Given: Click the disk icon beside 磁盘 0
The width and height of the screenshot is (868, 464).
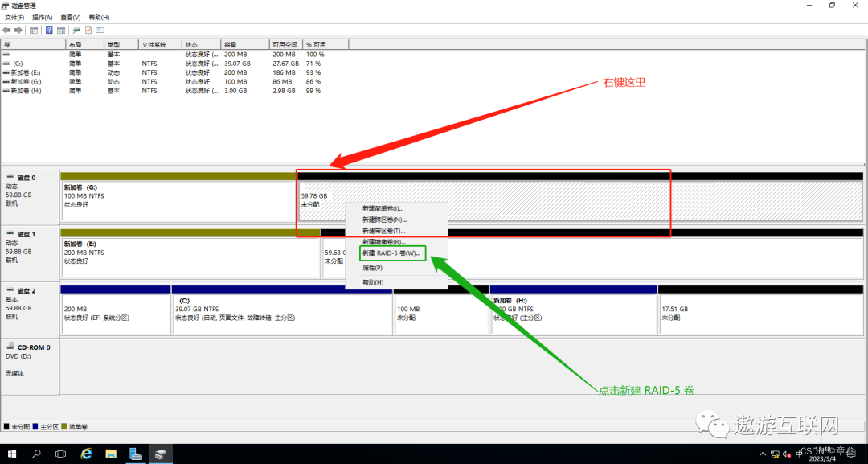Looking at the screenshot, I should point(10,177).
